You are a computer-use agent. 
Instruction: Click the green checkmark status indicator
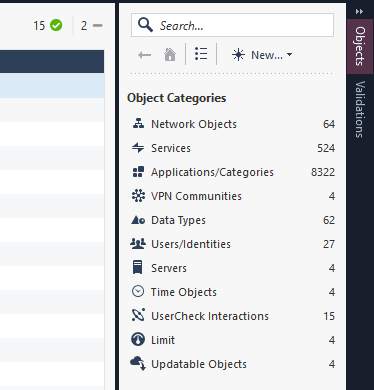56,25
